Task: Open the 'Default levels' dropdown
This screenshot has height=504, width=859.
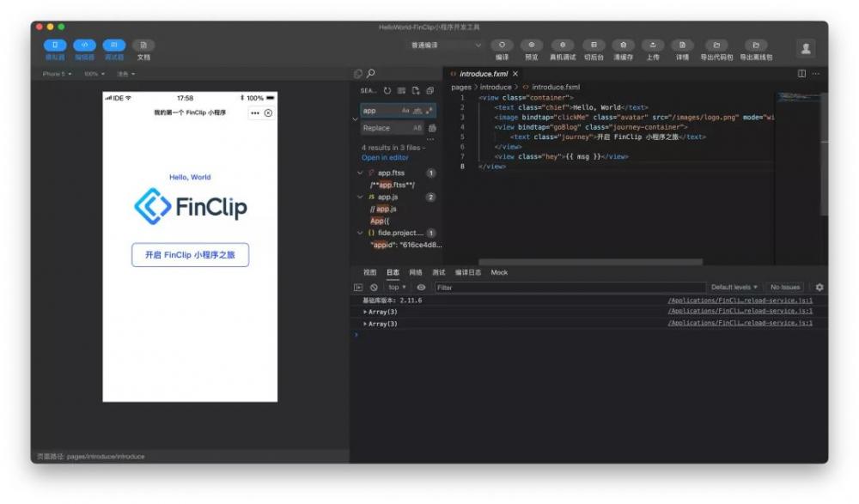Action: 734,287
